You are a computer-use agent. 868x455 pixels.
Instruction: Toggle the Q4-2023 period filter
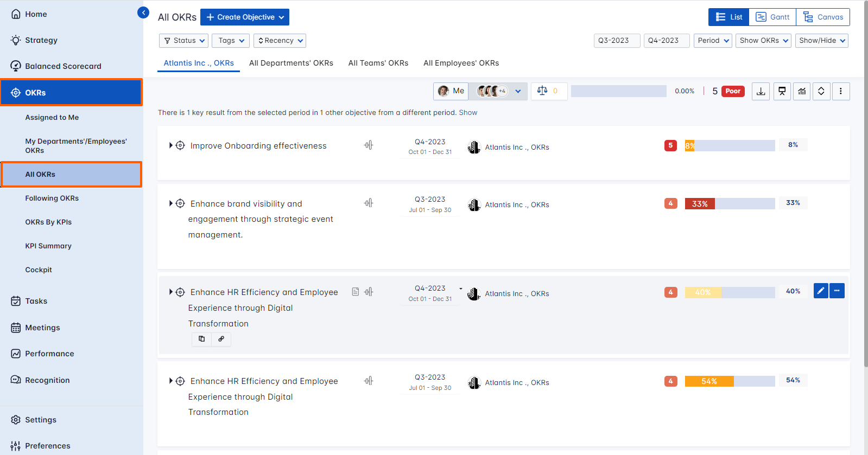point(666,41)
